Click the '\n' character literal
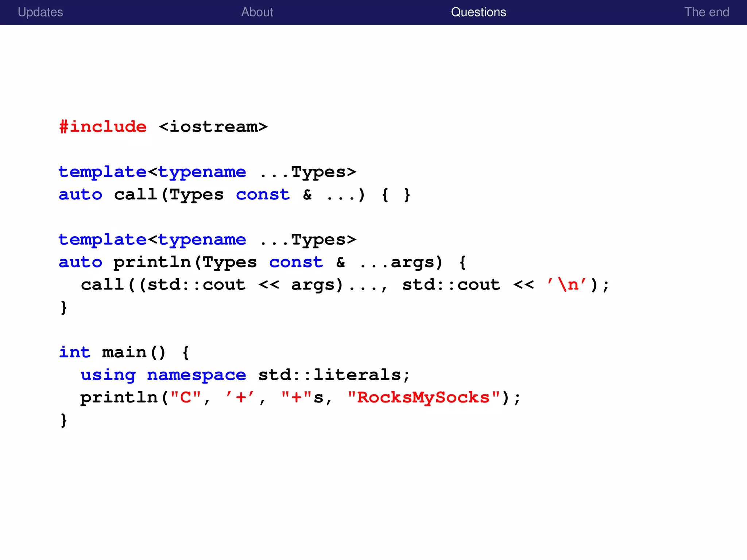The height and width of the screenshot is (560, 747). coord(566,284)
